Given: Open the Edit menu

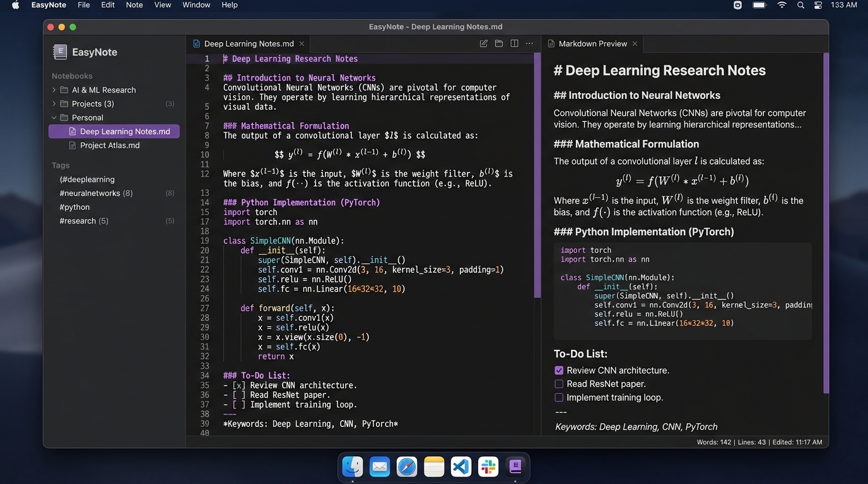Looking at the screenshot, I should (108, 5).
